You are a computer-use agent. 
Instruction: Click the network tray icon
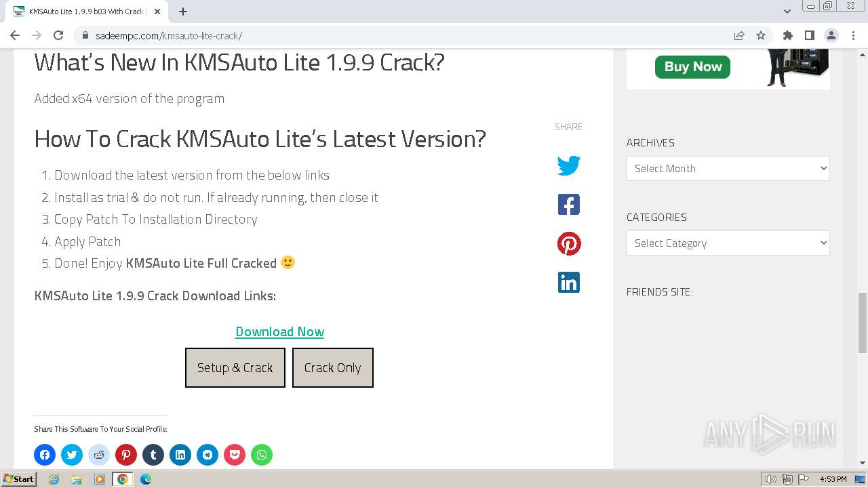coord(787,479)
